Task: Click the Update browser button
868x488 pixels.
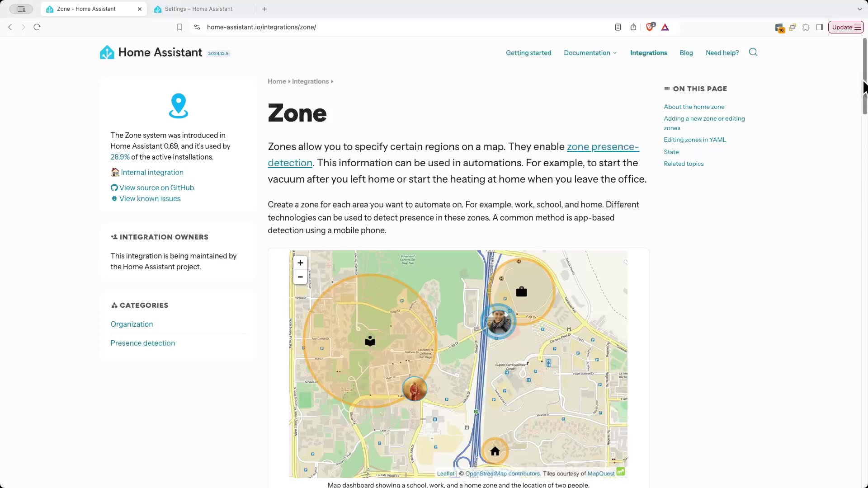Action: (x=845, y=27)
